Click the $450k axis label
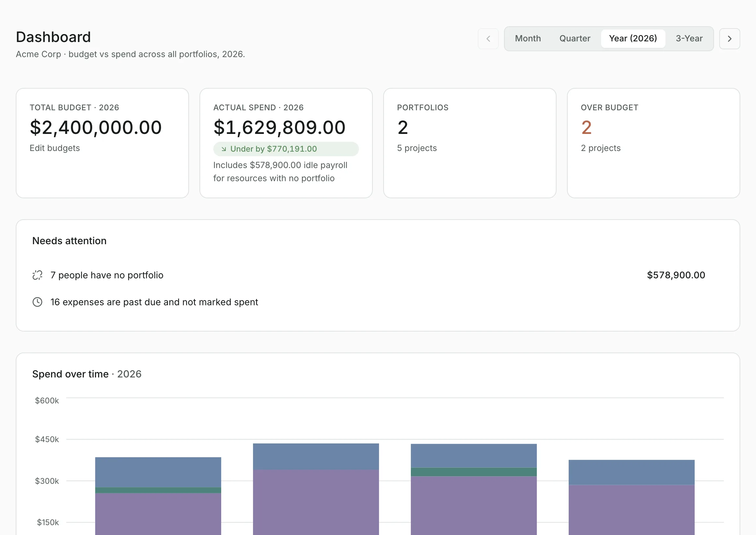The image size is (756, 535). tap(47, 439)
